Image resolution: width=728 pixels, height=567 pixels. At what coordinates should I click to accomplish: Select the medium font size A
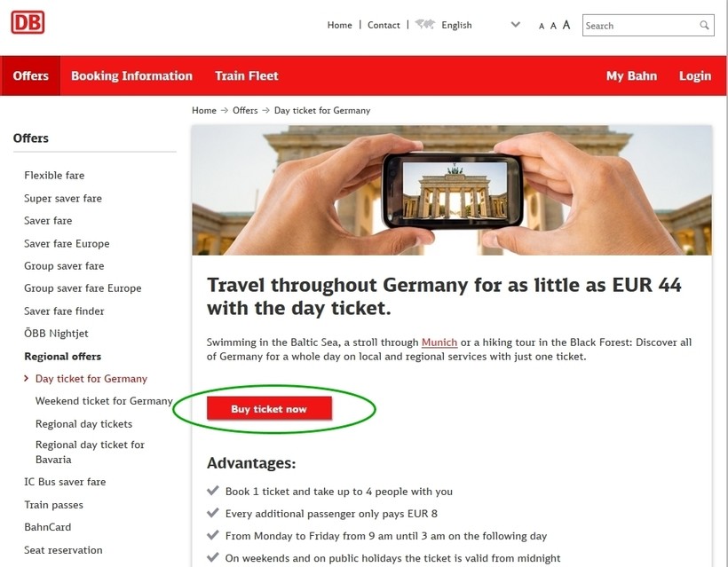(553, 26)
